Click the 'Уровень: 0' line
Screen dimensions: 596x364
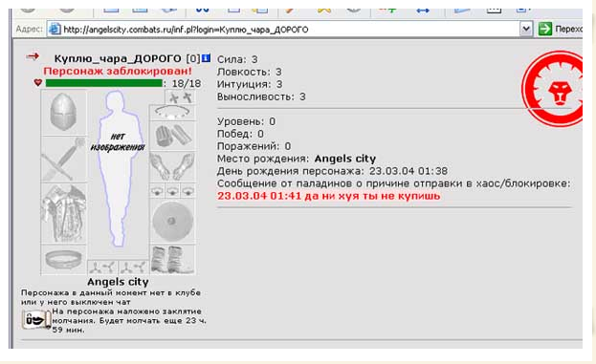point(246,121)
